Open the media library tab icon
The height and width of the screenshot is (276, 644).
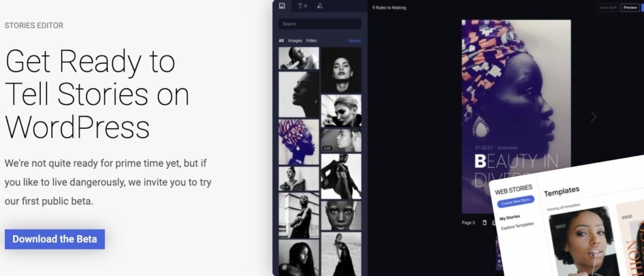click(282, 6)
